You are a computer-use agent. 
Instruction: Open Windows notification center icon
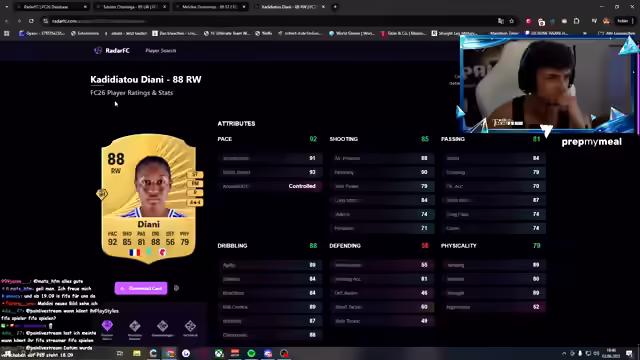[x=629, y=353]
